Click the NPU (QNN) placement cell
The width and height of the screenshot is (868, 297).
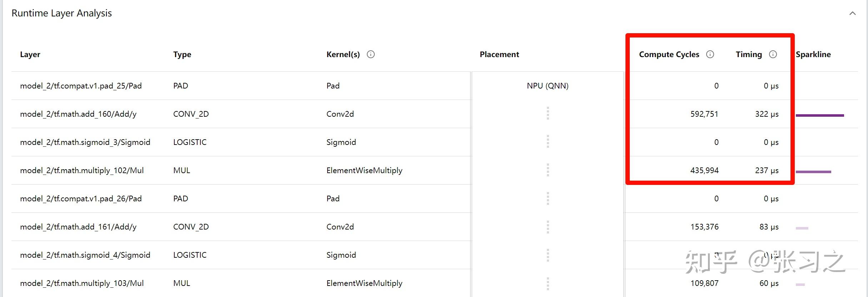tap(548, 86)
